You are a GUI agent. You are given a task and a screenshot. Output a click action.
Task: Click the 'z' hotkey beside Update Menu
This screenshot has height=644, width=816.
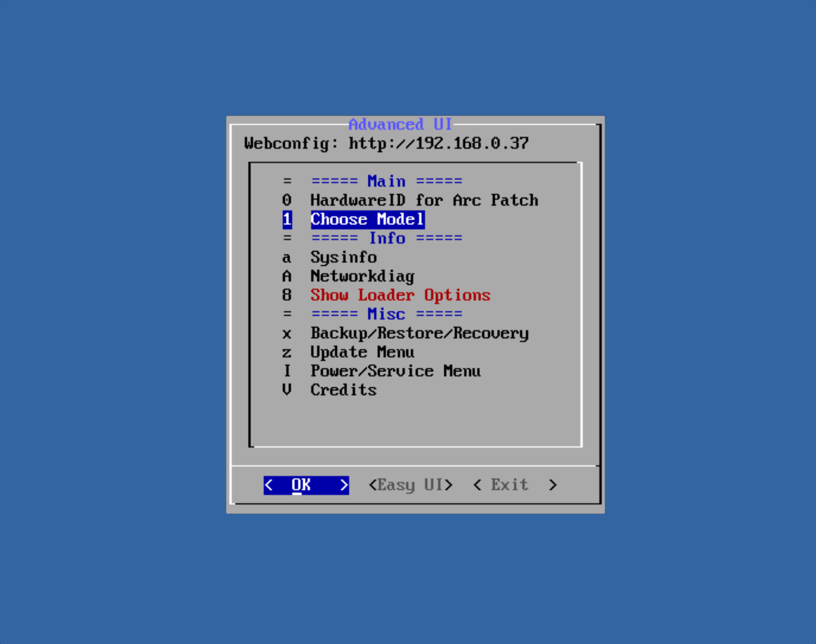point(287,353)
